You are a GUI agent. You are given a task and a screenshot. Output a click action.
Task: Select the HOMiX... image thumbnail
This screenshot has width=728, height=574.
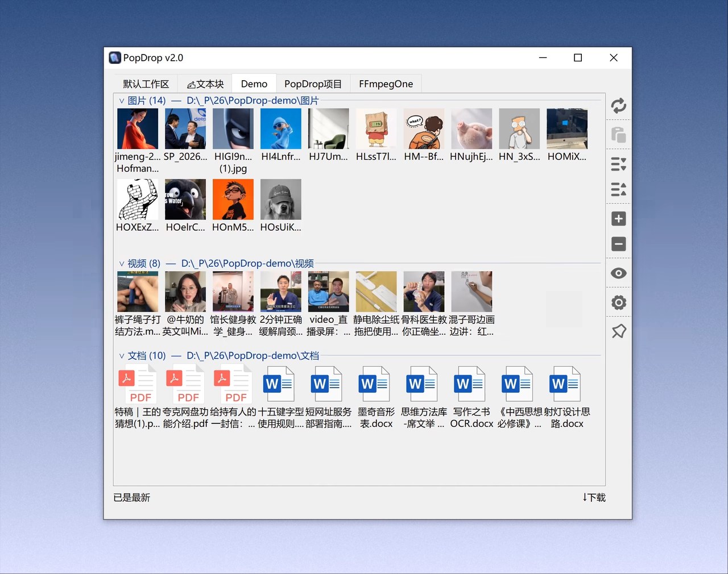(567, 129)
